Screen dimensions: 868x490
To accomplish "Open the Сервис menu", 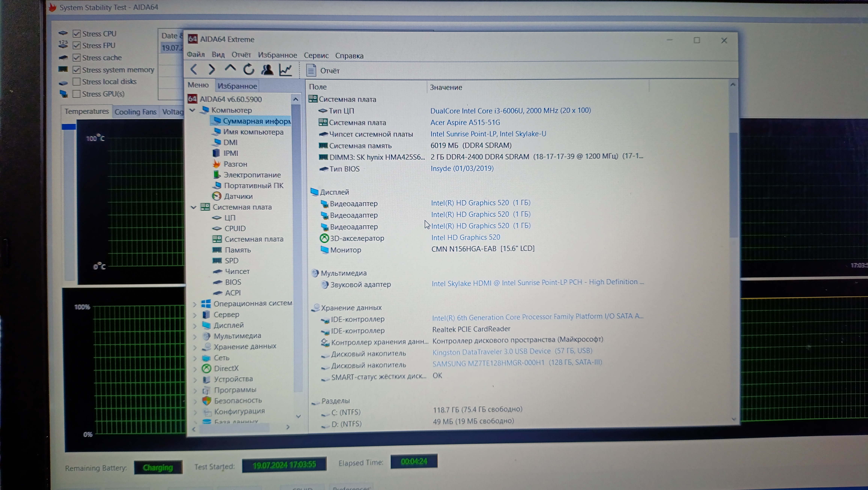I will coord(316,56).
